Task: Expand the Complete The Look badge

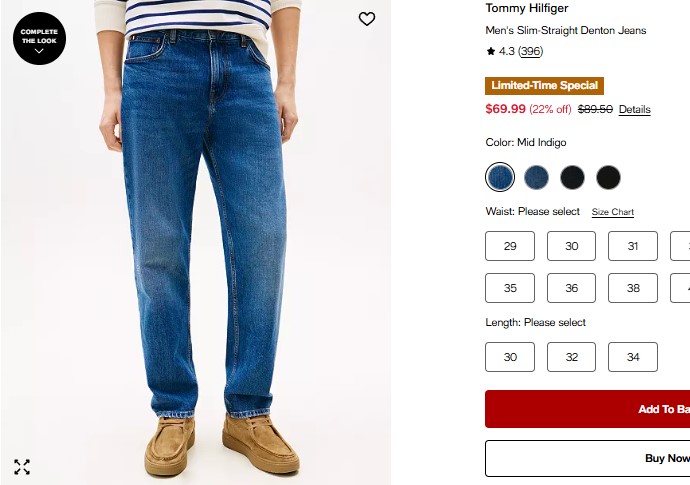Action: tap(39, 38)
